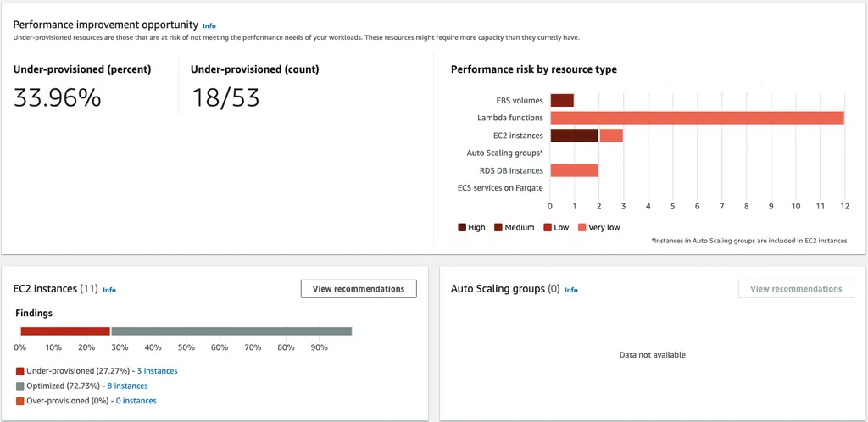The height and width of the screenshot is (422, 868).
Task: Click the 'EBS volumes' chart label
Action: click(520, 101)
